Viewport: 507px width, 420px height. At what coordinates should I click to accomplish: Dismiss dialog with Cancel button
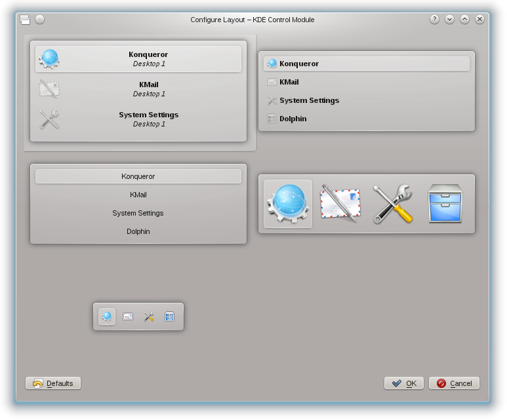[x=454, y=383]
